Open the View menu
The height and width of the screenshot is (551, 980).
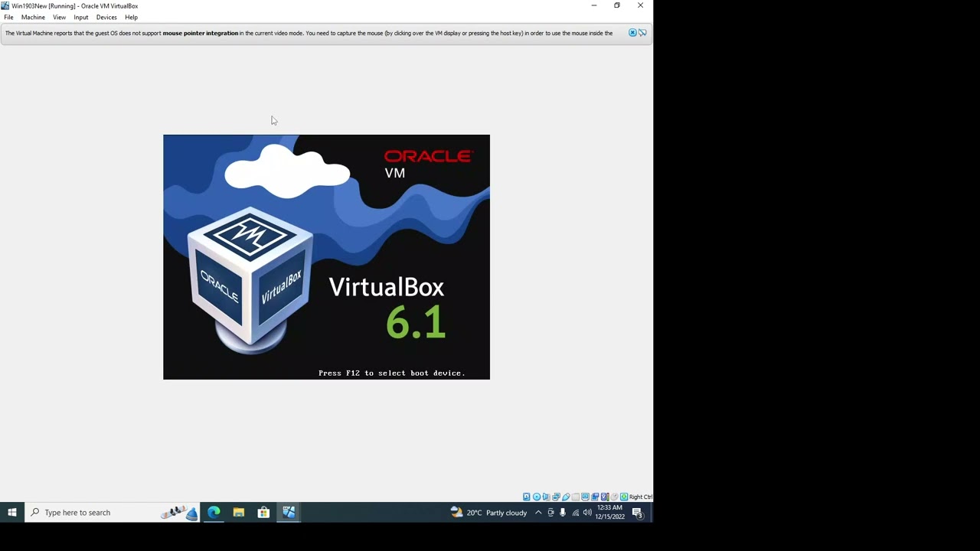point(59,18)
